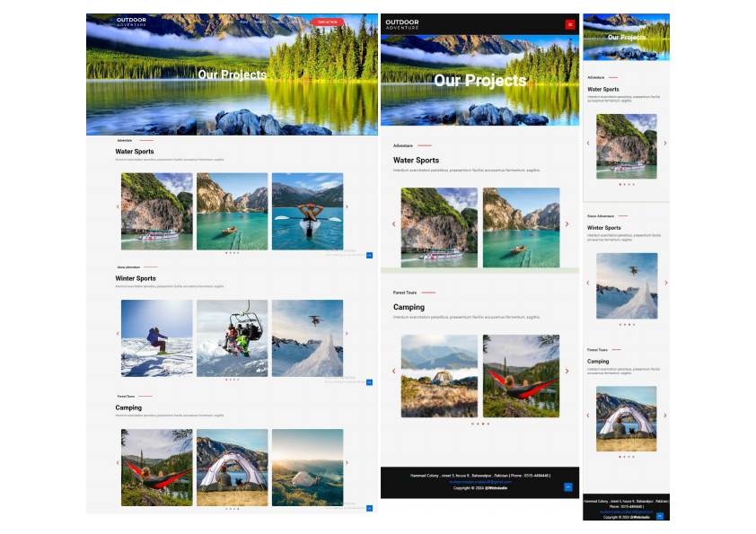756x534 pixels.
Task: Click the scroll-to-top button in mobile footer
Action: coord(660,516)
